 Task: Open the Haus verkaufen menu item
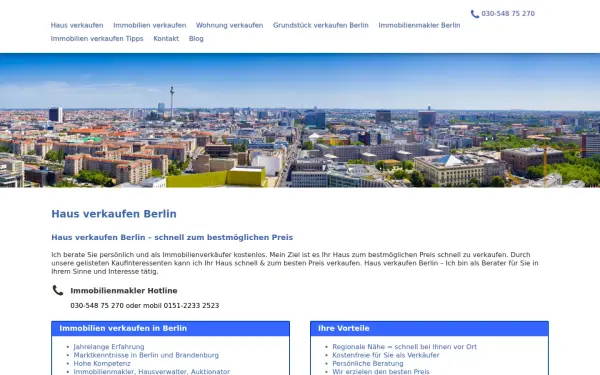[77, 25]
